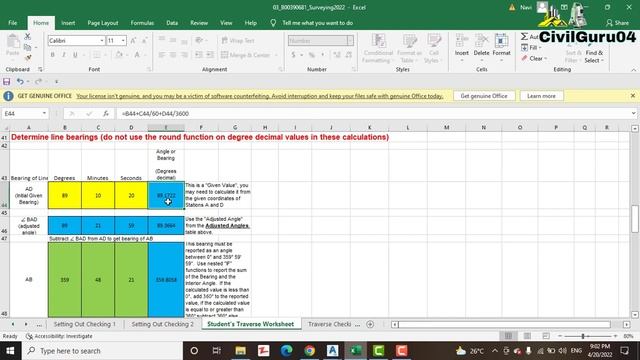This screenshot has width=640, height=360.
Task: Click the Save icon in quick access bar
Action: pos(7,82)
